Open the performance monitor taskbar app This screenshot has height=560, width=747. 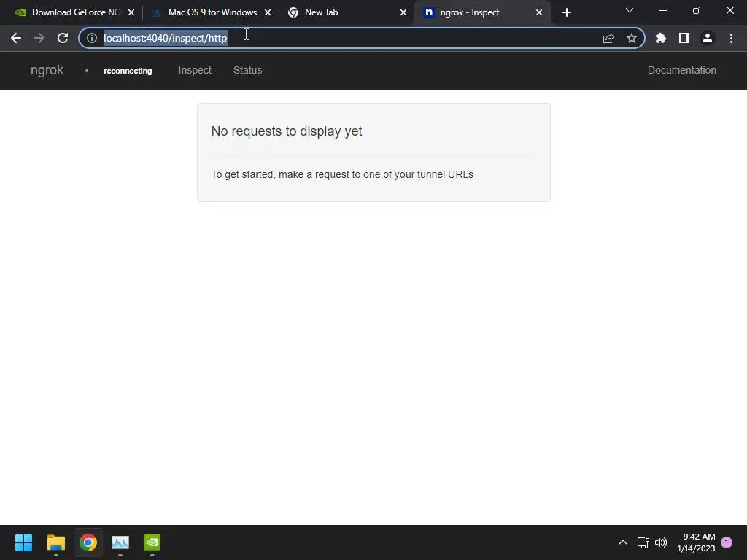tap(120, 542)
